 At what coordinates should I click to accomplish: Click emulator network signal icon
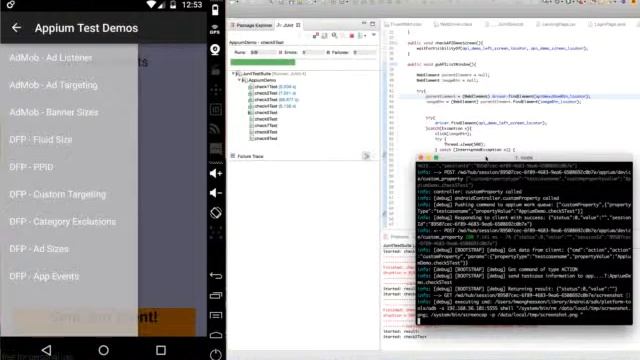pos(216,129)
